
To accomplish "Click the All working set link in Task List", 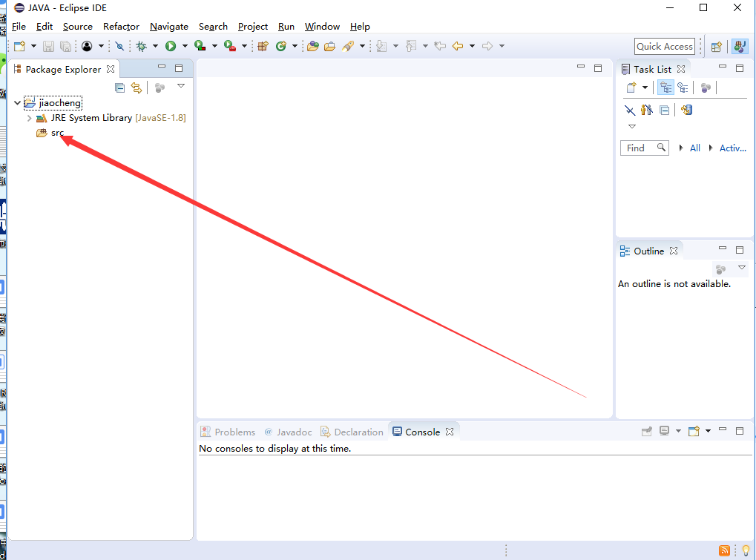I will 694,148.
